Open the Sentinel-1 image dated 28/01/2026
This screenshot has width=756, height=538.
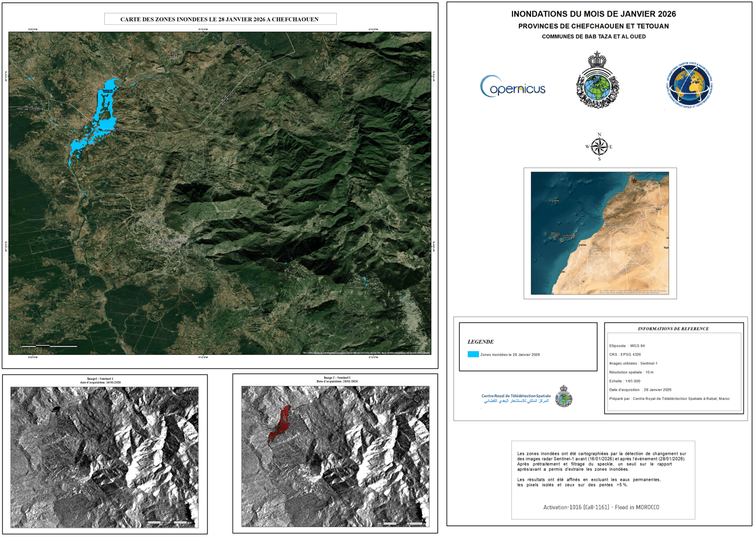tap(335, 457)
